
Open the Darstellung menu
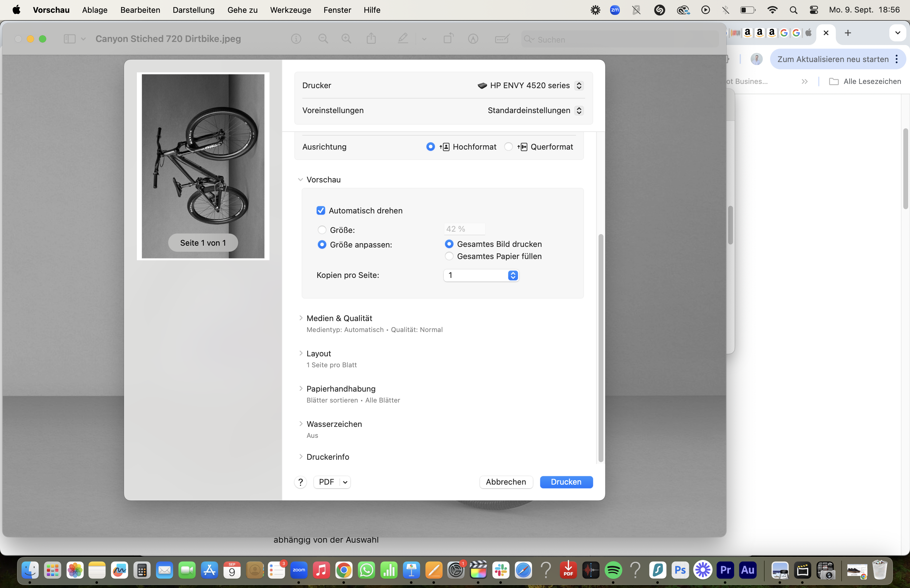tap(193, 10)
